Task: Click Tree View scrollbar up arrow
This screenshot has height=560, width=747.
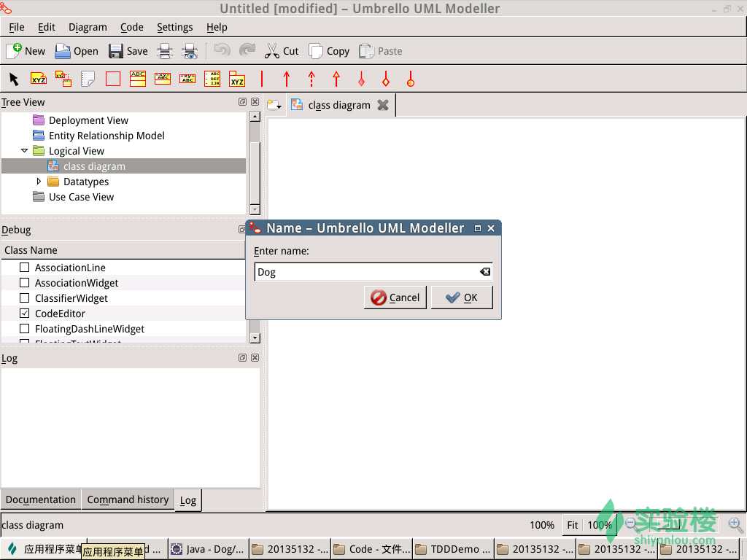Action: pos(255,116)
